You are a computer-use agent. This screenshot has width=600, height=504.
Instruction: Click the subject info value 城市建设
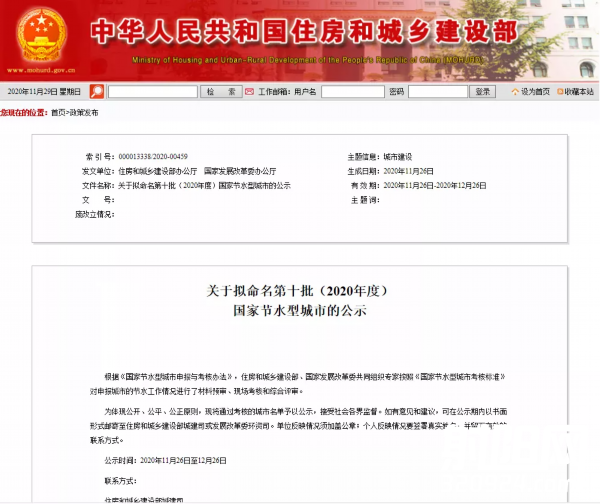pos(398,157)
